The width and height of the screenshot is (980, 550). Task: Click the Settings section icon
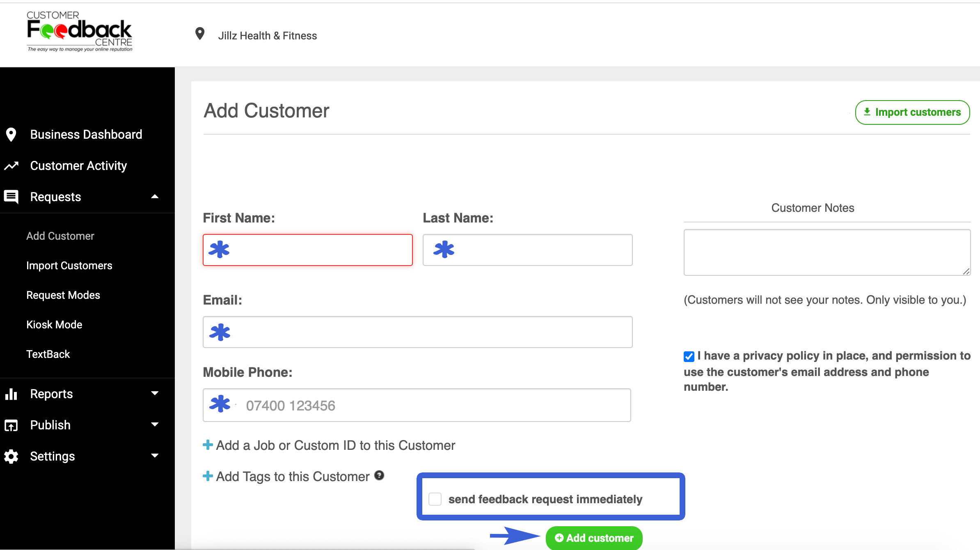click(x=12, y=456)
